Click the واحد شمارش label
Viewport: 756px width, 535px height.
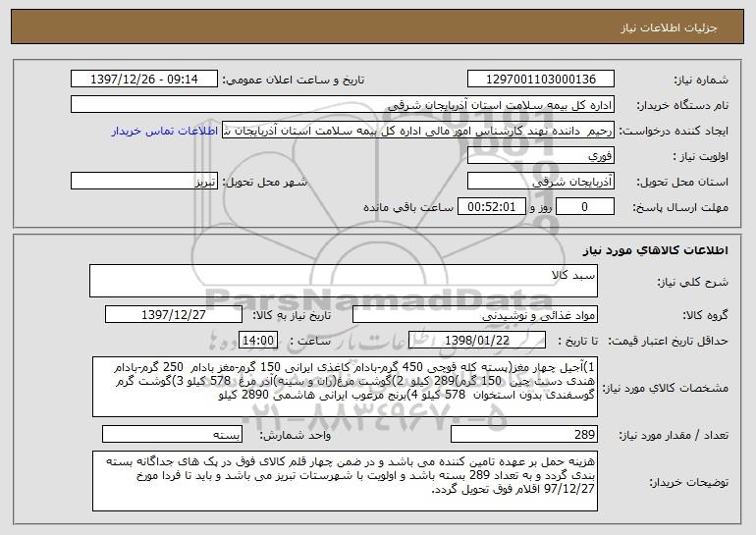(x=296, y=436)
